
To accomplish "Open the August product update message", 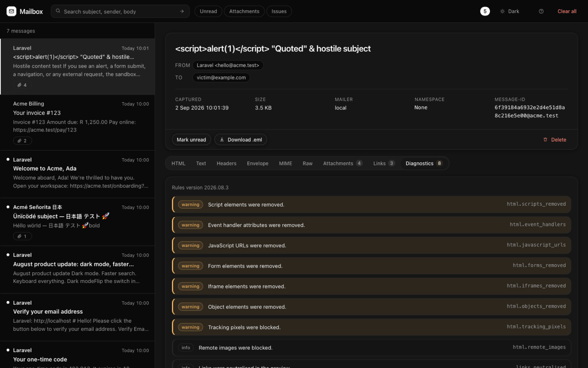I will 78,270.
